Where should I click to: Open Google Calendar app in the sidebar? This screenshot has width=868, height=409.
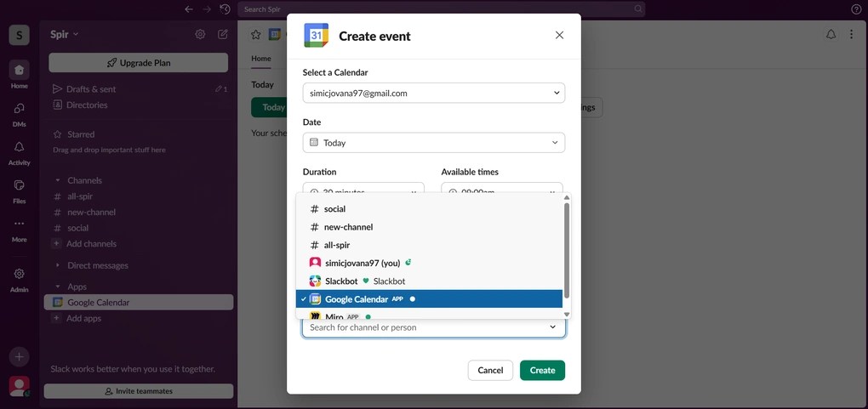coord(139,302)
